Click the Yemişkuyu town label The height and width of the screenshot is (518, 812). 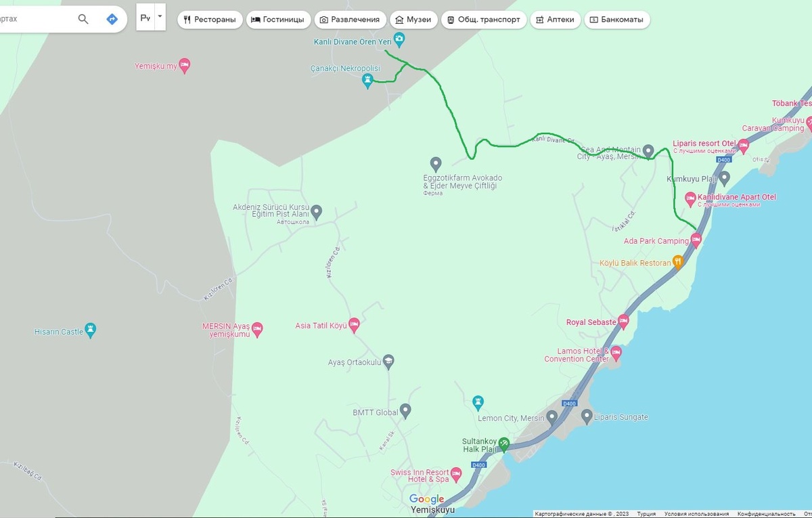[x=433, y=510]
